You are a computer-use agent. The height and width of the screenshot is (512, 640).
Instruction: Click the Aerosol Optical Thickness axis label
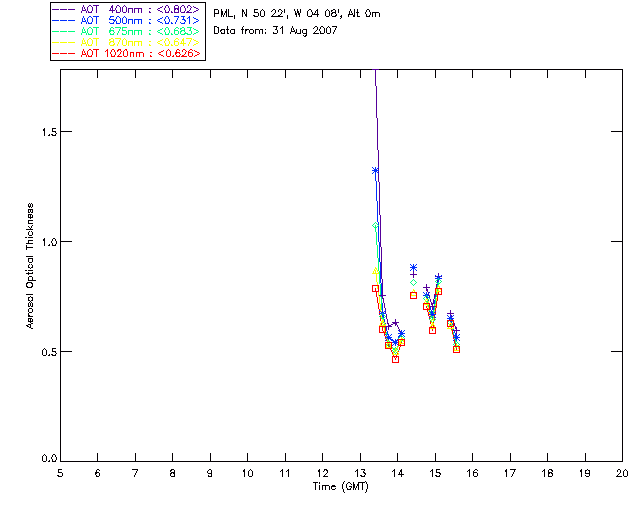click(x=30, y=266)
